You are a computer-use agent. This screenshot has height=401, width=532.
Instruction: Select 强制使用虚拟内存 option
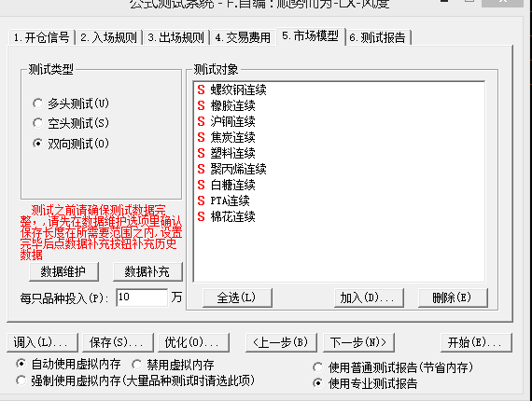click(134, 380)
